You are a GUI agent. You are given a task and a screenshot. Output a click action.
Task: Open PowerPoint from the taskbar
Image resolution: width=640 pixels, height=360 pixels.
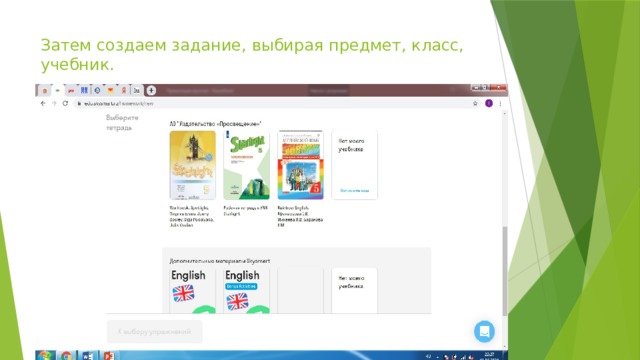pos(109,356)
